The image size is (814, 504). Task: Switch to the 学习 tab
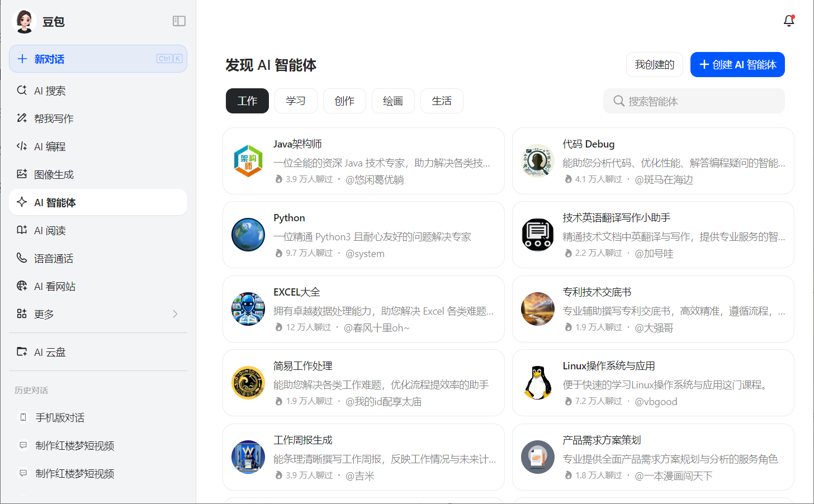[x=296, y=101]
